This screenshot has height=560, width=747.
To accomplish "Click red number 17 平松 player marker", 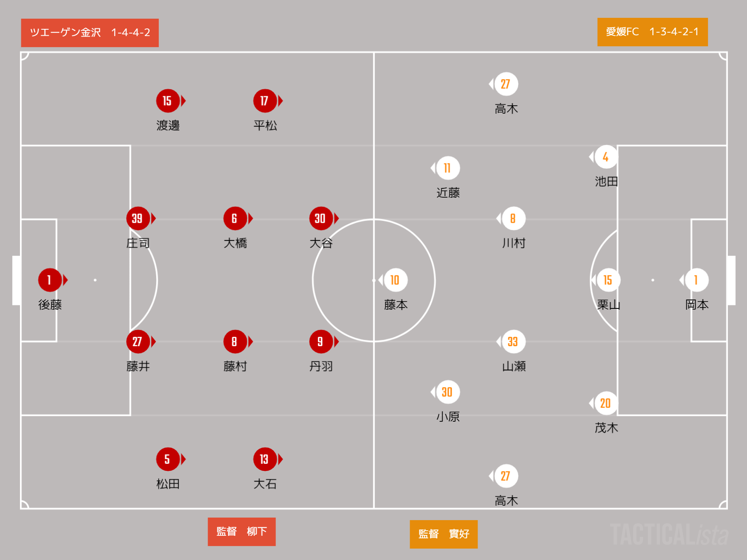I will point(265,101).
